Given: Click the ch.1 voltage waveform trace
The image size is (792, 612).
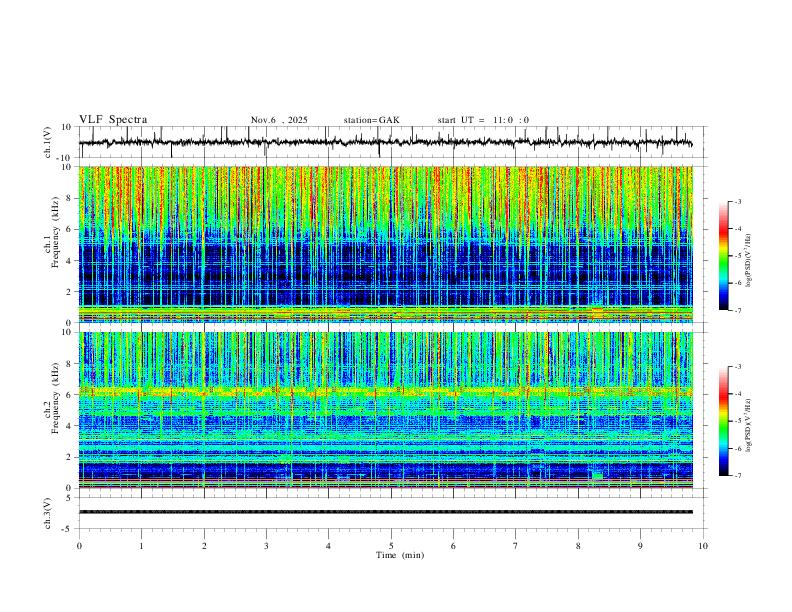Looking at the screenshot, I should pos(386,143).
